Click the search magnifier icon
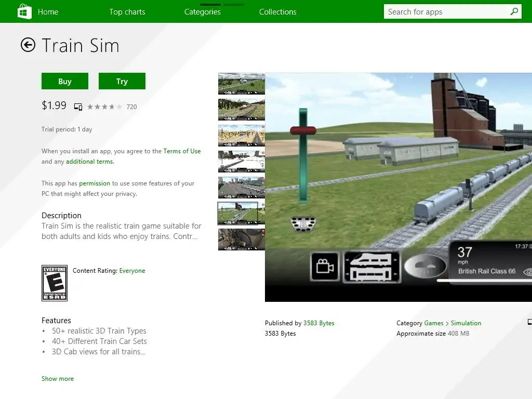 (x=514, y=11)
